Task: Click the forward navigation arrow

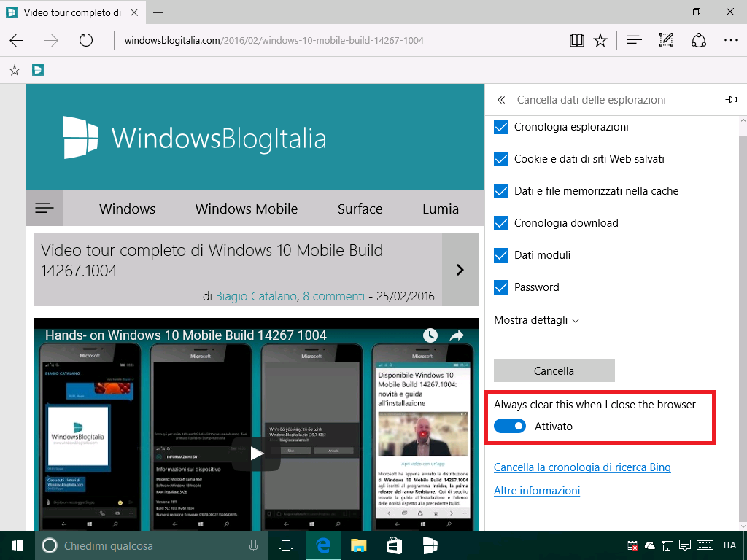Action: click(51, 41)
